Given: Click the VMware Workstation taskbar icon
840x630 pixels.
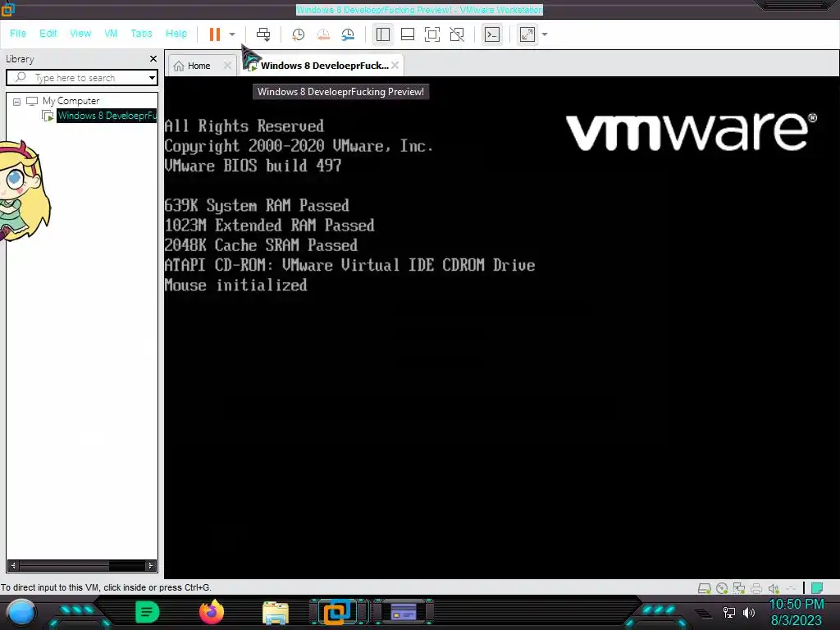Looking at the screenshot, I should point(337,612).
